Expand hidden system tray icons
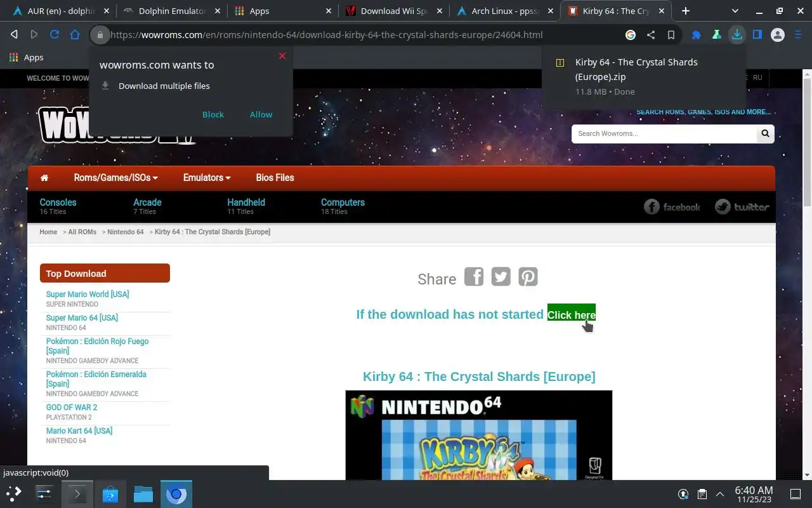 [x=720, y=494]
